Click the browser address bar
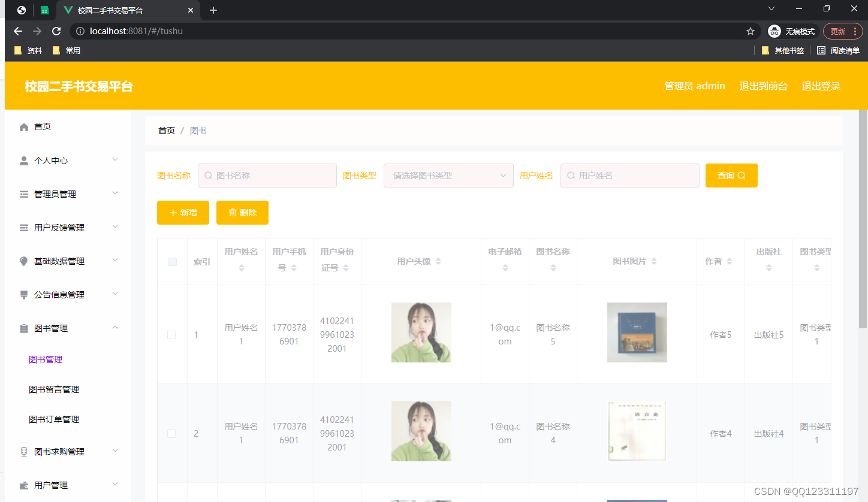 tap(415, 31)
